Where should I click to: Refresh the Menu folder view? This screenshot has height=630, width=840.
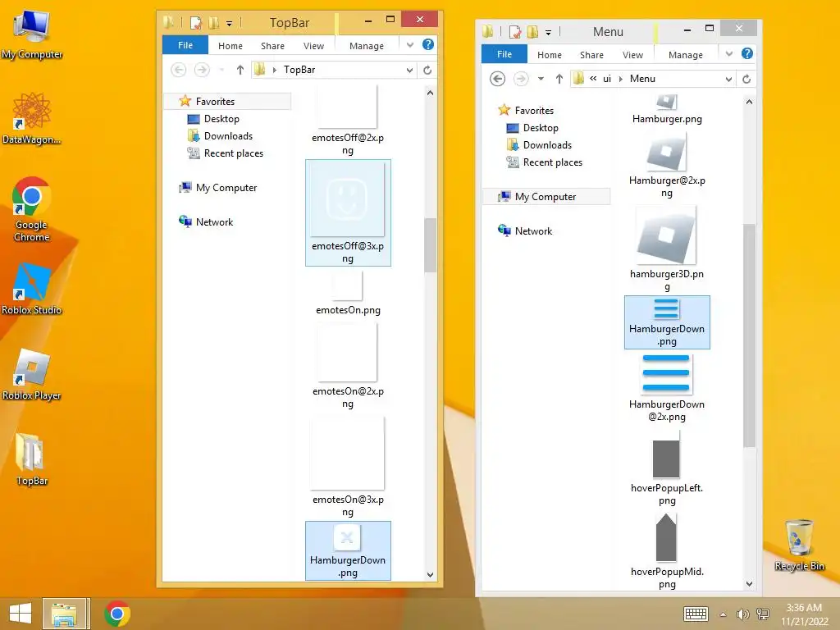(x=746, y=80)
